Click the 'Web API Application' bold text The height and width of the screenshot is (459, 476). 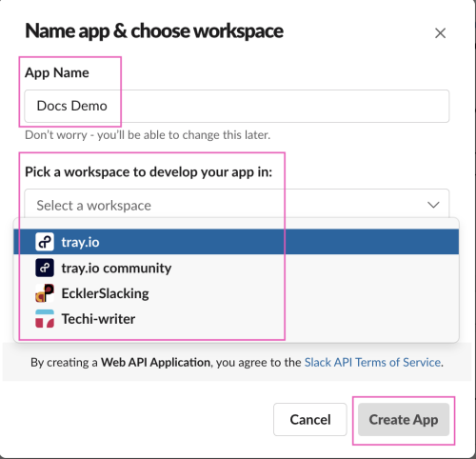(155, 362)
